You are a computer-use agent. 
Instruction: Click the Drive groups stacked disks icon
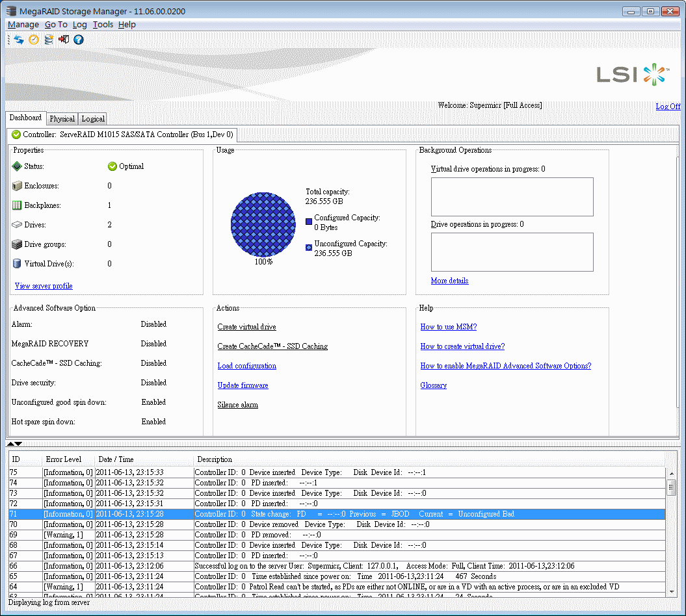point(17,244)
